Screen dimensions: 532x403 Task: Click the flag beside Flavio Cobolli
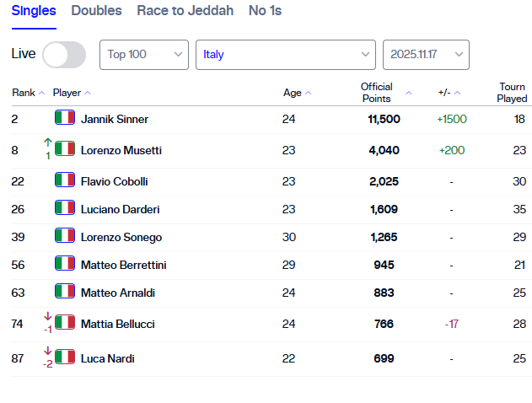(65, 180)
